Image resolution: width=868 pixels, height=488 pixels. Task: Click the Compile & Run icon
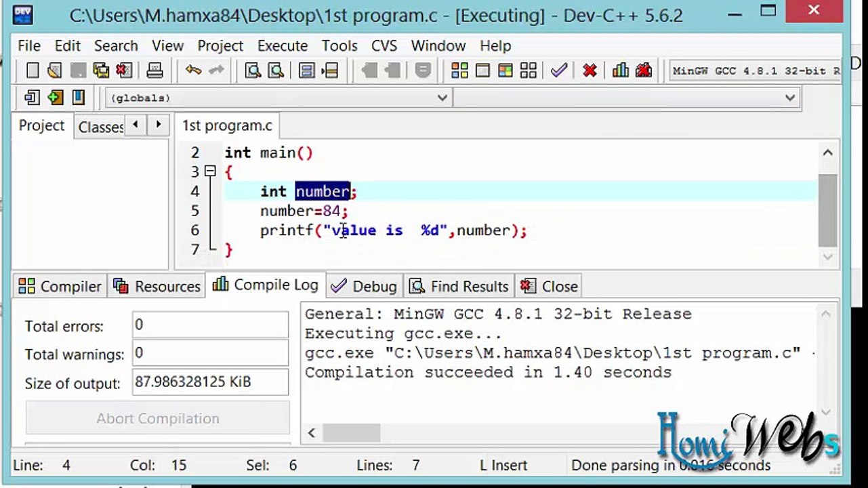coord(505,70)
